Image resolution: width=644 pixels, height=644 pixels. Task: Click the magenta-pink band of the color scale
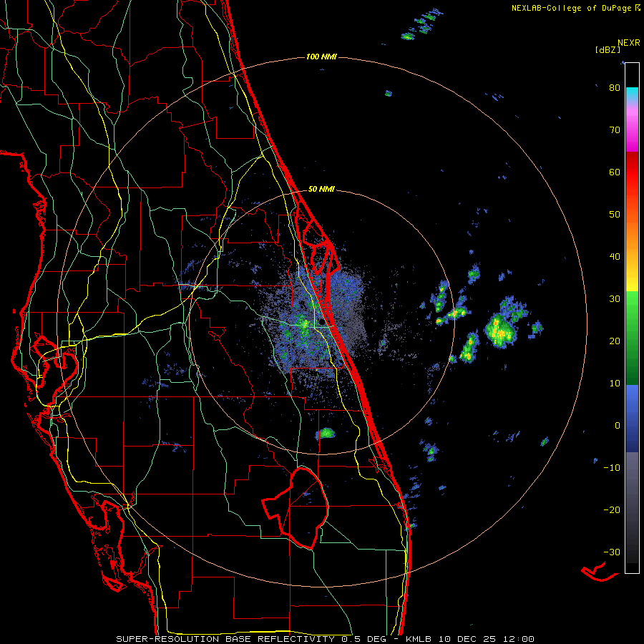pos(632,130)
